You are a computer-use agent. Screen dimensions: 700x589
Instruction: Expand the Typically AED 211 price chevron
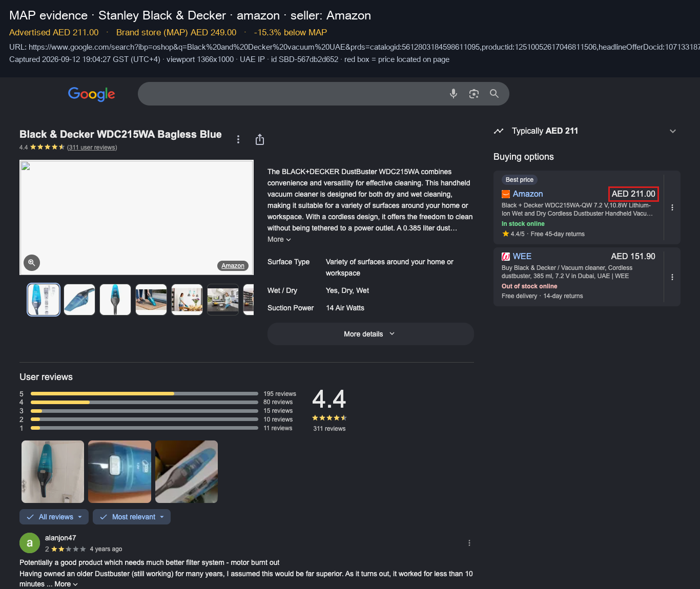coord(673,131)
